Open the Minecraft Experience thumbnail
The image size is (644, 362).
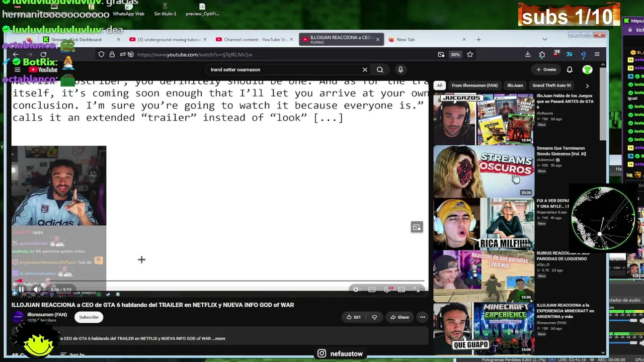point(484,328)
